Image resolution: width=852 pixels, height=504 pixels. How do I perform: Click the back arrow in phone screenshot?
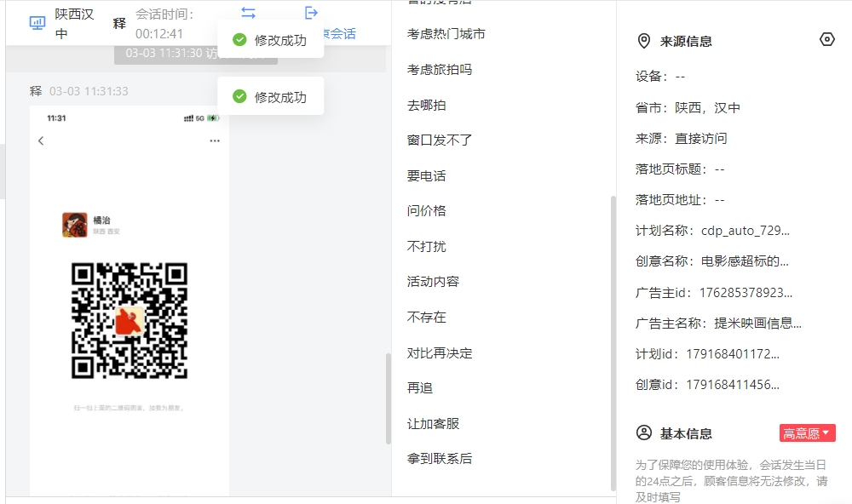(41, 140)
